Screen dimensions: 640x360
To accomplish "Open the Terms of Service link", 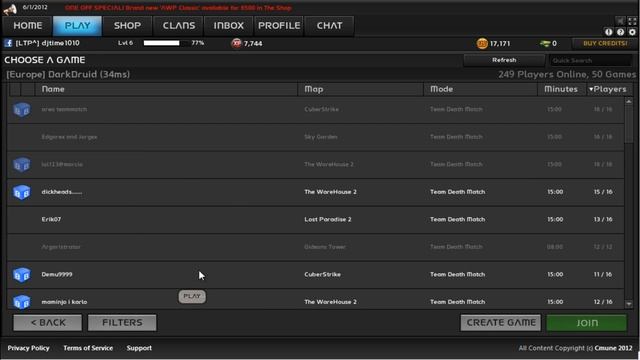I will click(88, 348).
